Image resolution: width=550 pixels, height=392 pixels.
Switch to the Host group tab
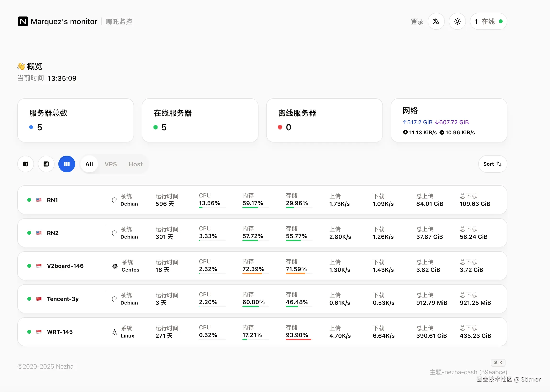135,164
